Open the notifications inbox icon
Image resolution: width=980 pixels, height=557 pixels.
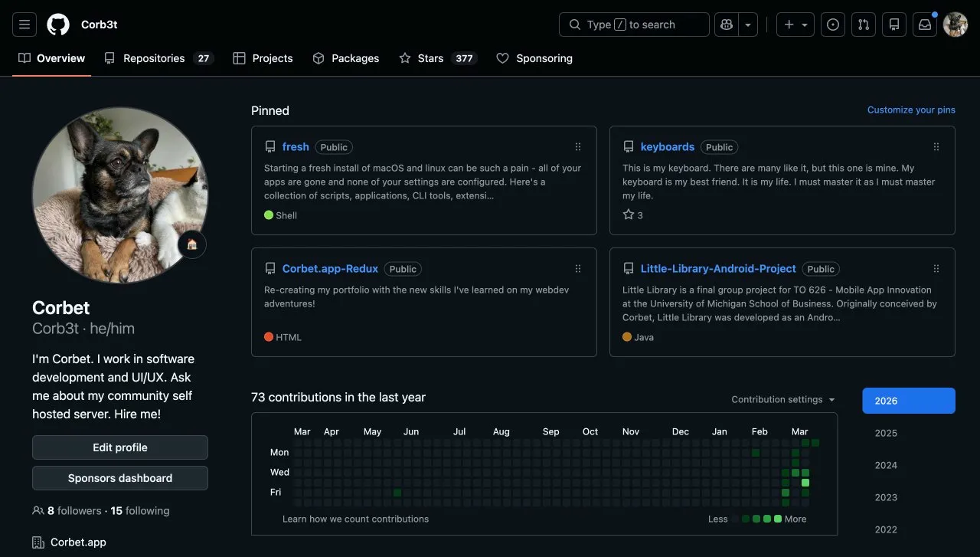click(x=924, y=24)
